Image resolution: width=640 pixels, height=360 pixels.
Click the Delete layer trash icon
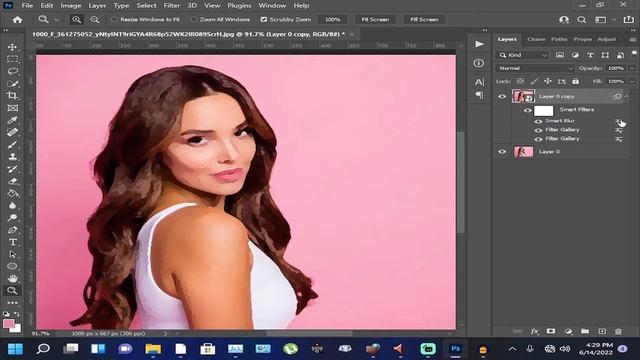pos(618,331)
